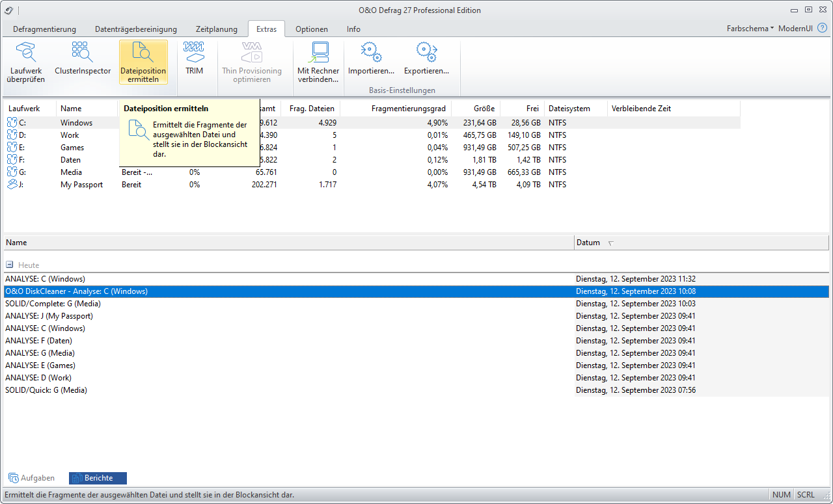
Task: Sort by Laufwerk column header
Action: (30, 109)
